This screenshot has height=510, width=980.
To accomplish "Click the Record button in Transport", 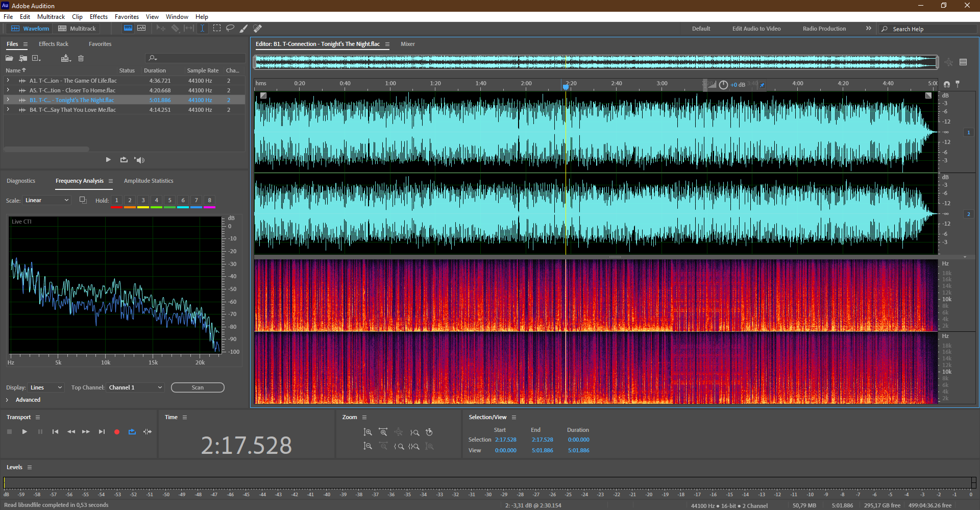I will [x=117, y=432].
